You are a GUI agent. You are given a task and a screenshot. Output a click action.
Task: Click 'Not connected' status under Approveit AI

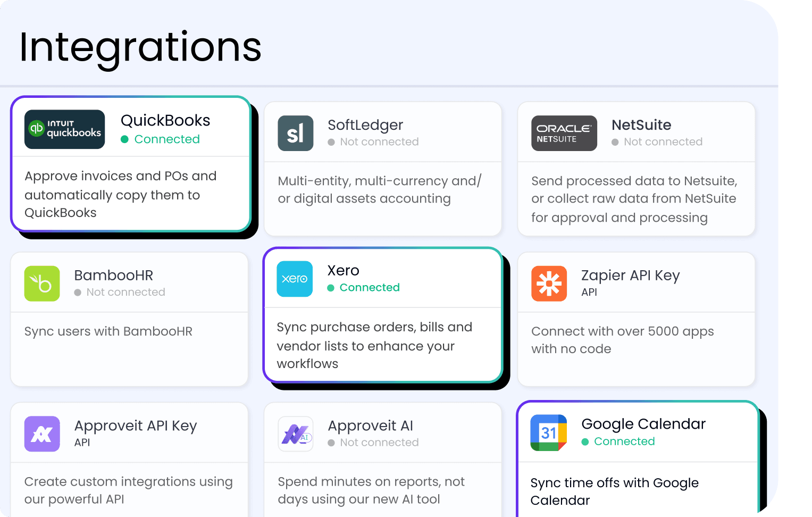coord(379,443)
